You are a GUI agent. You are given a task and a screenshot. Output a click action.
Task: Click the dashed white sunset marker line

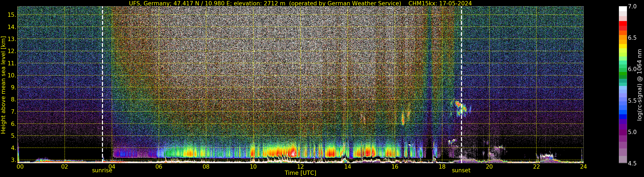461,85
